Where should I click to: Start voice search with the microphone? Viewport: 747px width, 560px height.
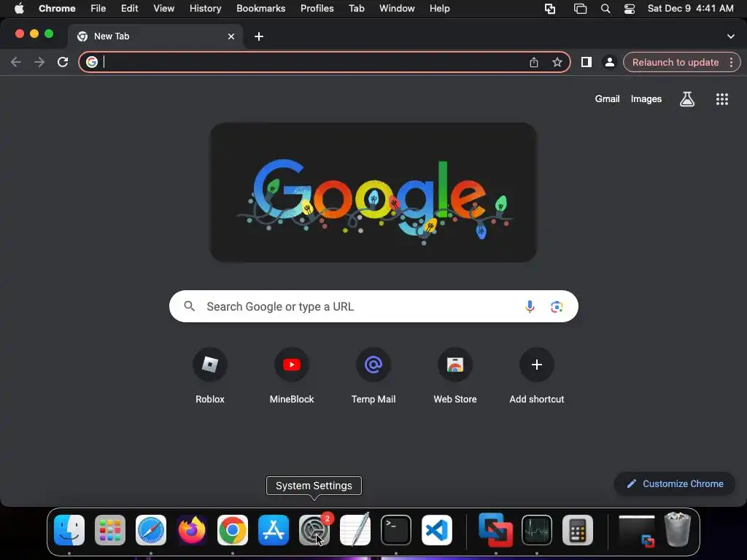(530, 307)
